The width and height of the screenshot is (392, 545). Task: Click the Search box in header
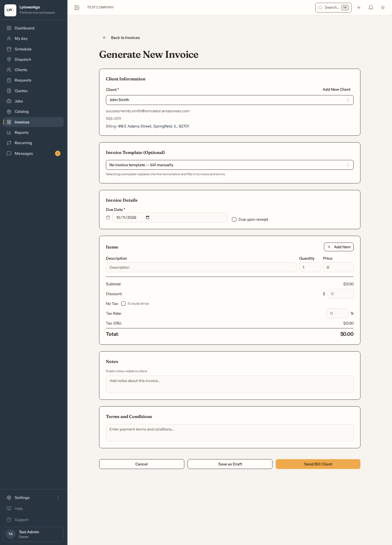pos(333,8)
